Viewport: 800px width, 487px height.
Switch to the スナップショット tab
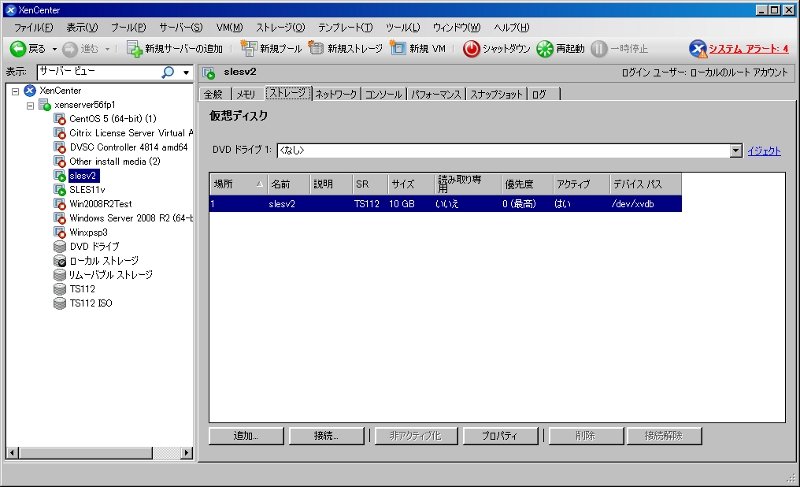coord(496,94)
